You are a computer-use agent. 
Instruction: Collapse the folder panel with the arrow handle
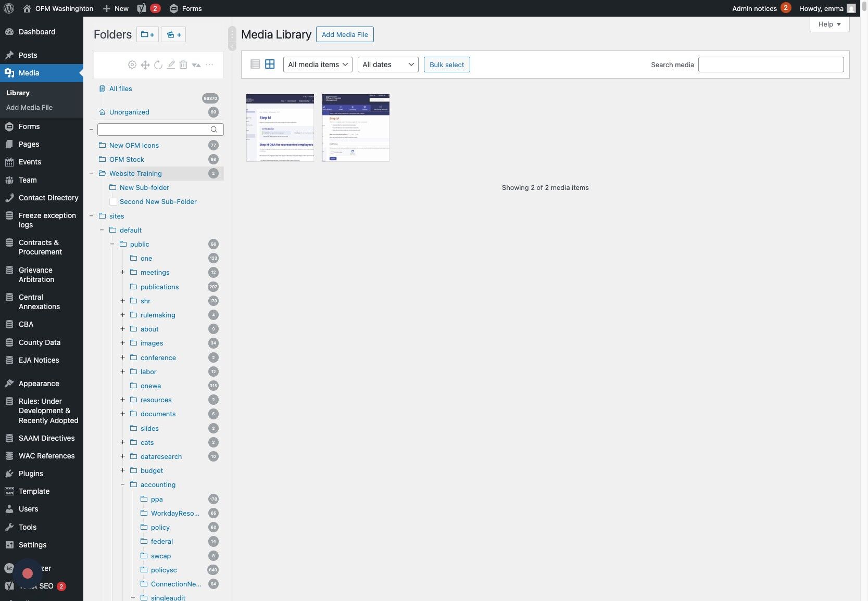tap(232, 47)
